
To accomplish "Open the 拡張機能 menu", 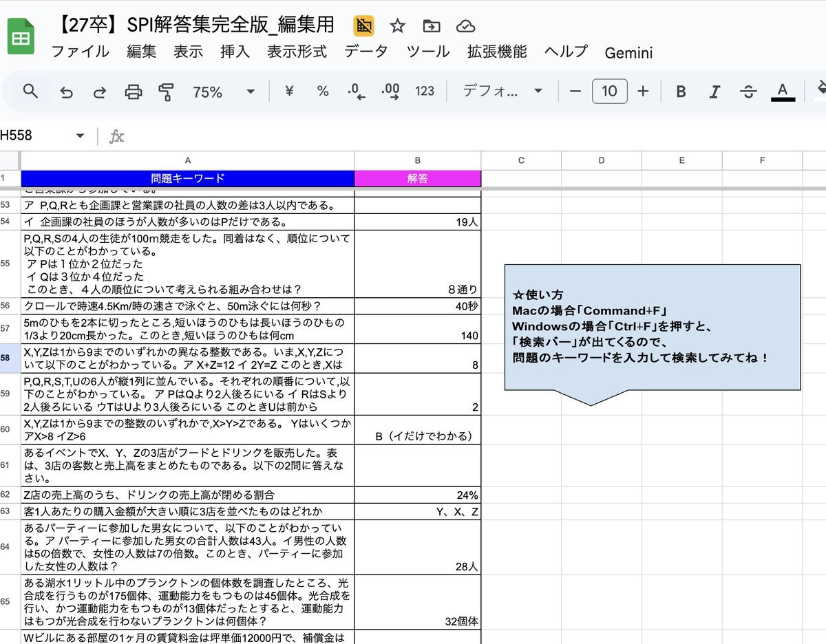I will (x=497, y=52).
